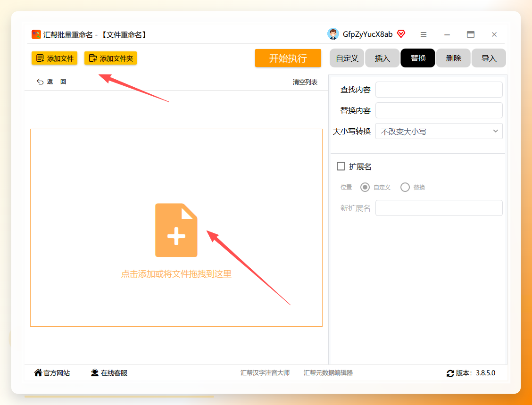Focus the 查找内容 input field
Viewport: 532px width, 405px height.
click(x=439, y=90)
